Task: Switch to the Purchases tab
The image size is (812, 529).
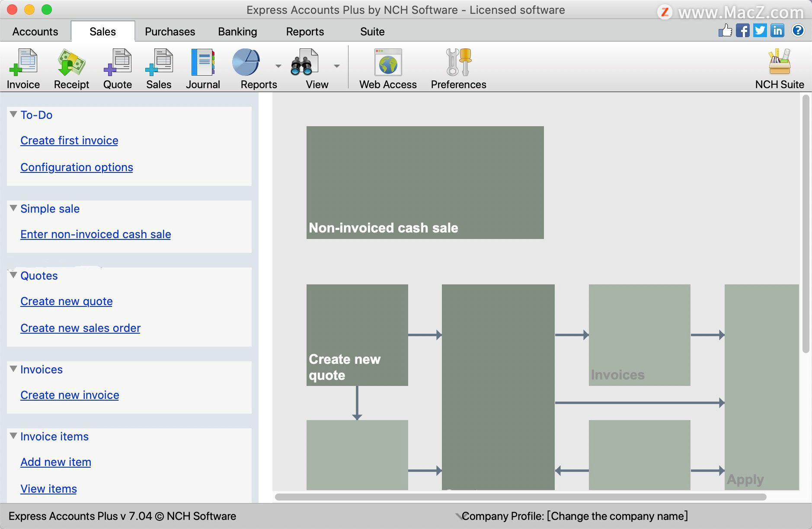Action: click(x=170, y=32)
